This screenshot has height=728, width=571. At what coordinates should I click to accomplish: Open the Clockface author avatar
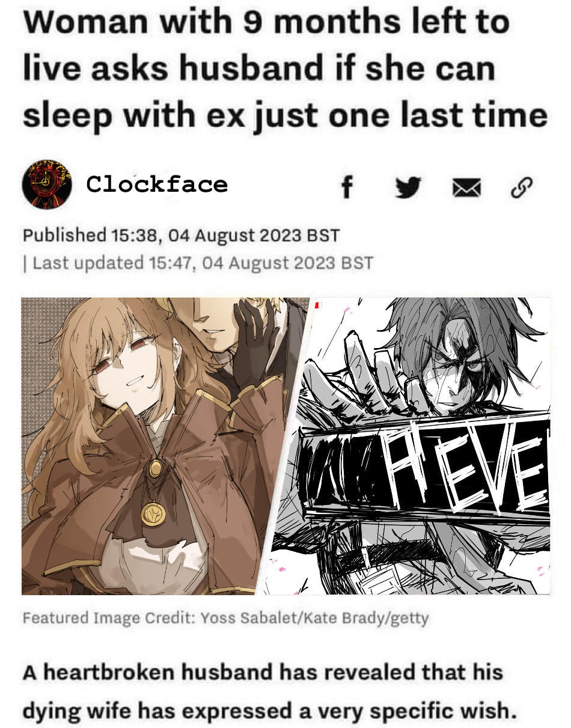pyautogui.click(x=47, y=183)
